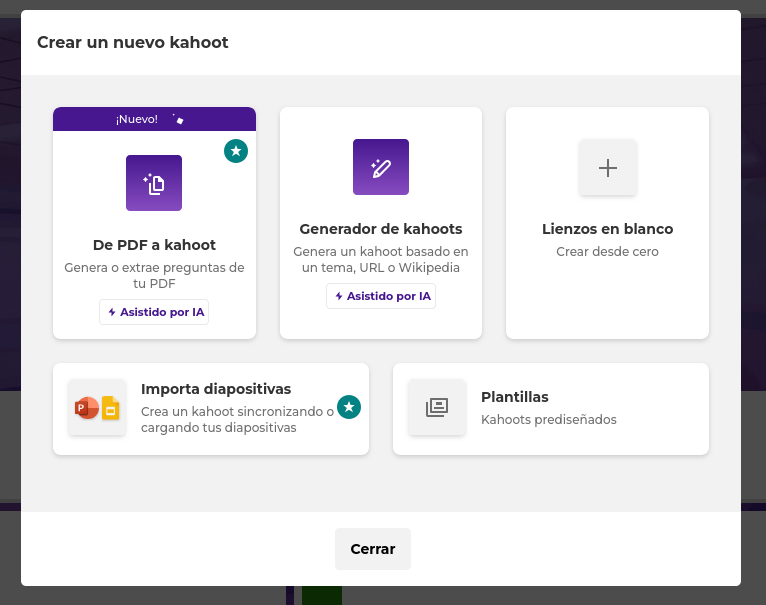This screenshot has width=766, height=605.
Task: Select the Generador de kahoots title
Action: click(381, 229)
